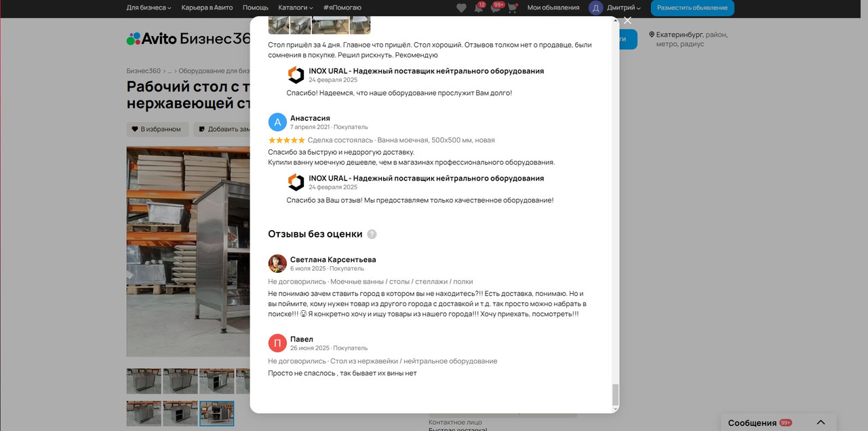Click help question mark beside Отзывы без оценки
This screenshot has width=868, height=431.
[372, 234]
